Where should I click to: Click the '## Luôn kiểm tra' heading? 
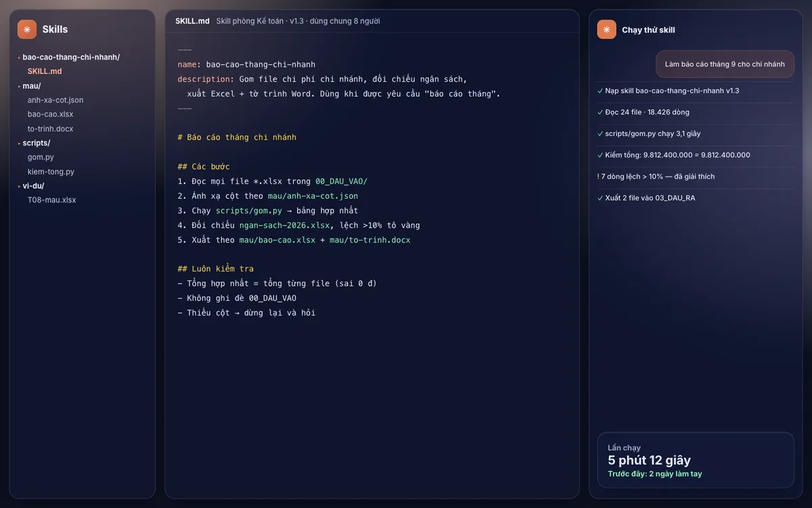point(216,269)
